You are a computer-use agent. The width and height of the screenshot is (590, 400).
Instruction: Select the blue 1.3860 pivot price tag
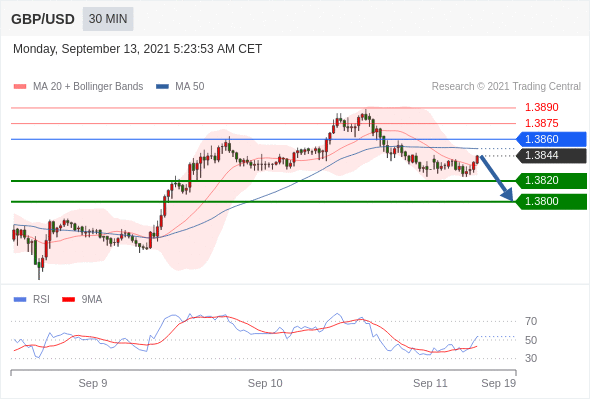[551, 139]
